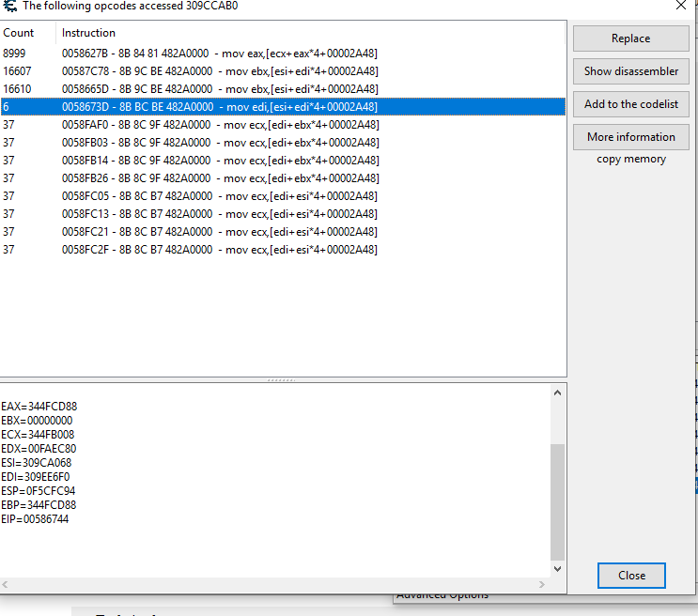Click the EBX=00000000 register line

(x=37, y=420)
